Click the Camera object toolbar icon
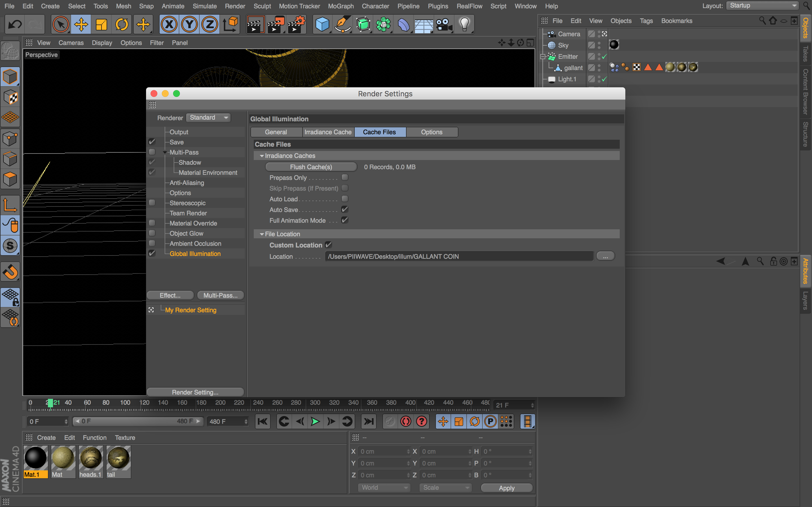Viewport: 812px width, 507px height. pyautogui.click(x=444, y=25)
